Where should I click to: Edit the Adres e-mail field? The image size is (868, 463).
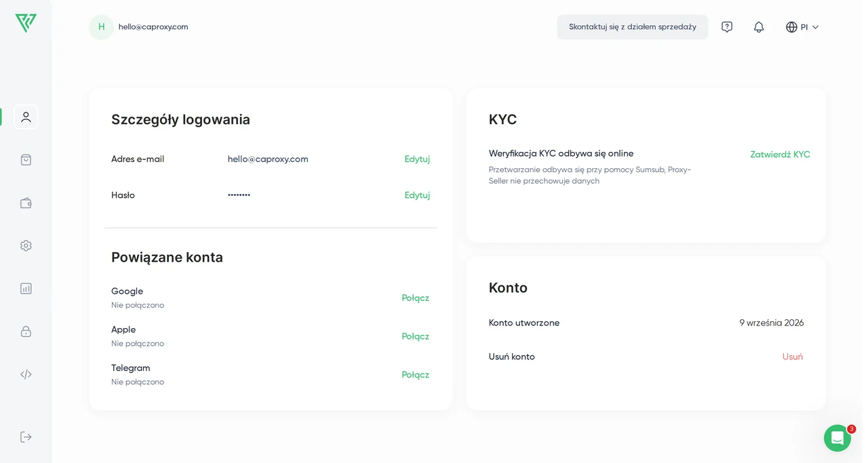coord(417,159)
